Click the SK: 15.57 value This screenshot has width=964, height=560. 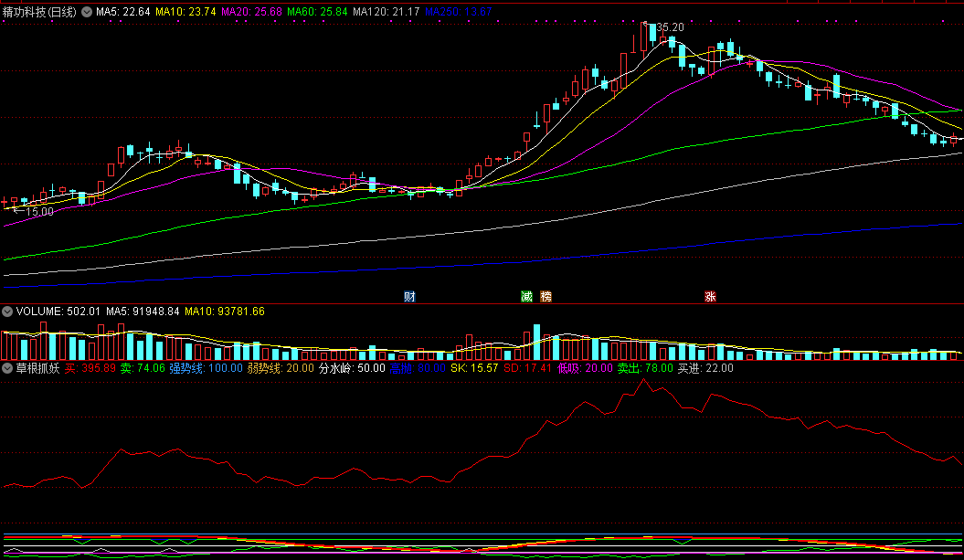pyautogui.click(x=474, y=368)
